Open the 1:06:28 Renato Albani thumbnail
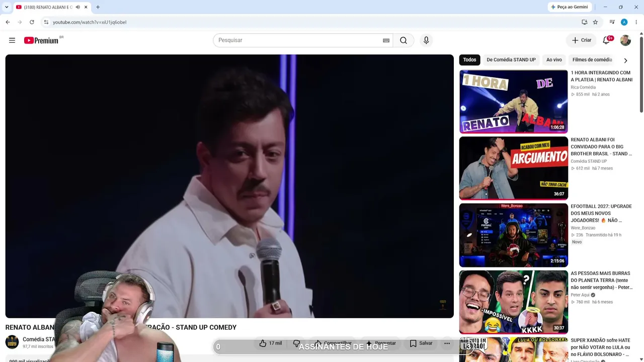Image resolution: width=644 pixels, height=362 pixels. [x=513, y=102]
